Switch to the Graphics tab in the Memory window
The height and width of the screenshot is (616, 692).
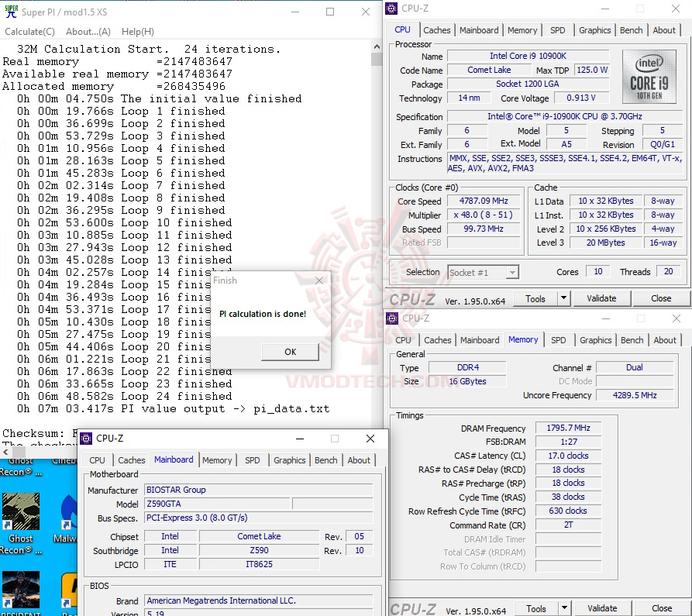coord(594,339)
